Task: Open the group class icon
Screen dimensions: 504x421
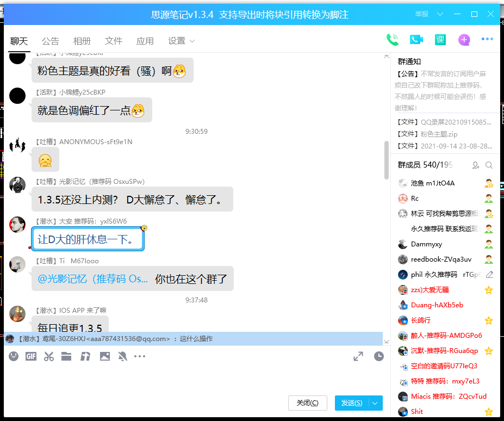Action: point(440,40)
